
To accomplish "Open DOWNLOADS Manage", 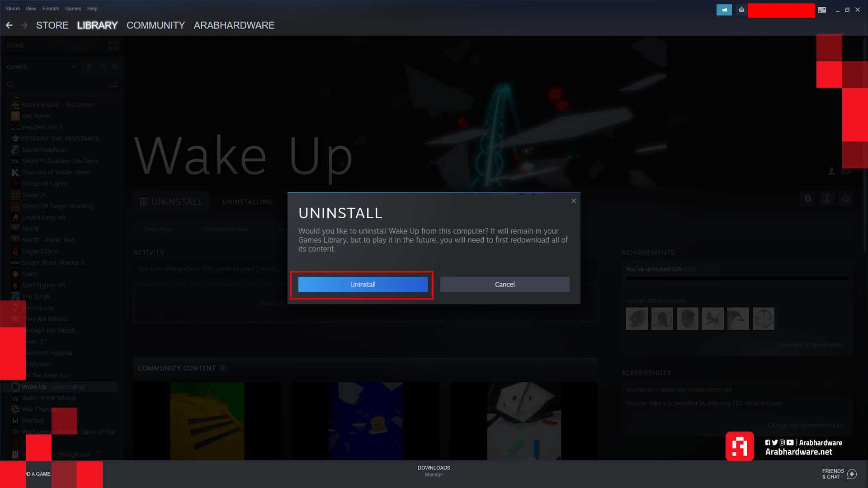I will [x=434, y=471].
